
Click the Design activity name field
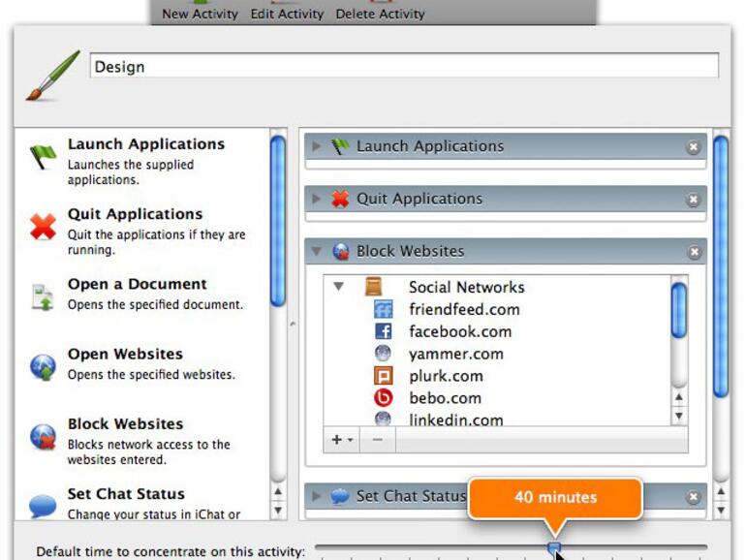coord(404,66)
